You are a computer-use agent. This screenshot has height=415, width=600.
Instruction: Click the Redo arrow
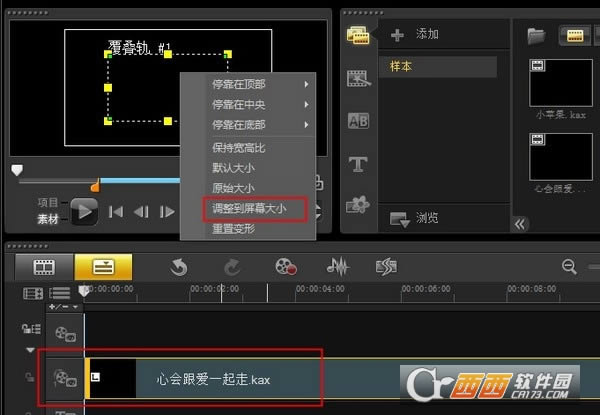(232, 267)
